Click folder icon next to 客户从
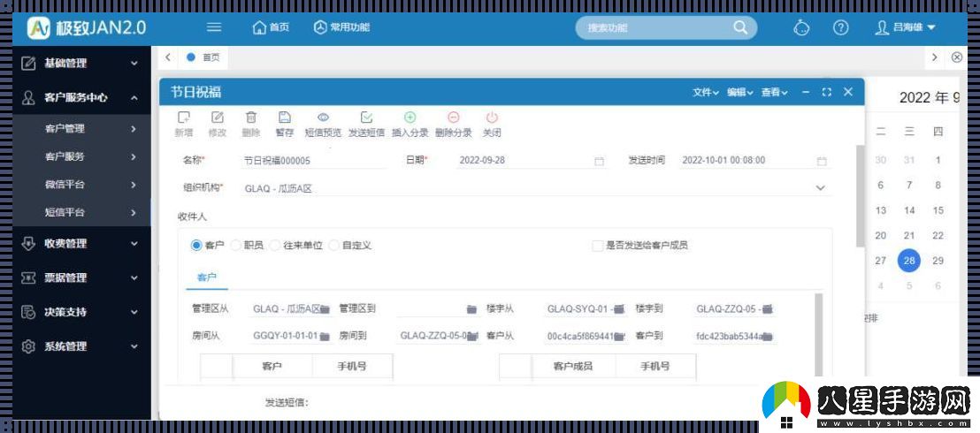 pos(619,337)
